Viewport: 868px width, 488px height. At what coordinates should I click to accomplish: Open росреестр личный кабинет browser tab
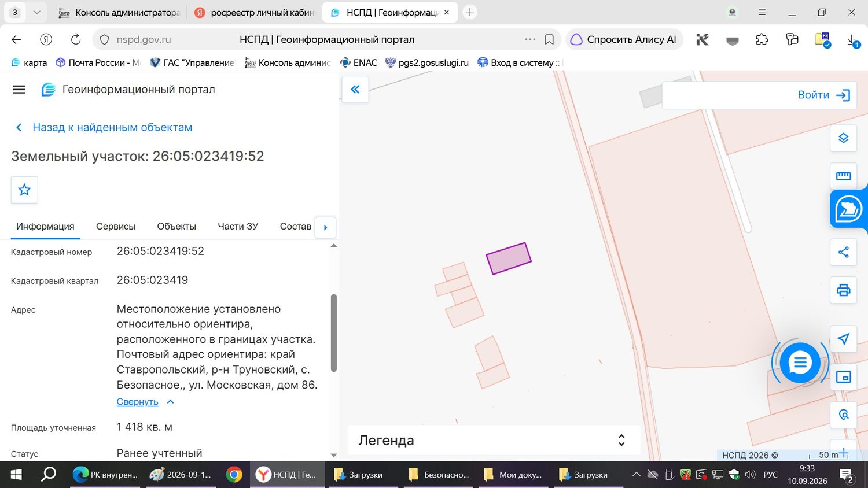pyautogui.click(x=254, y=12)
